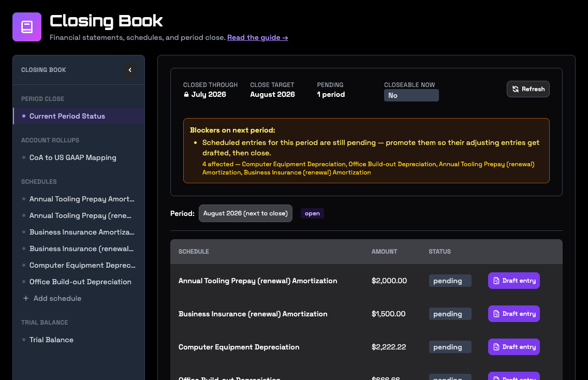Image resolution: width=588 pixels, height=380 pixels.
Task: Click the August 2026 close target value
Action: tap(272, 95)
